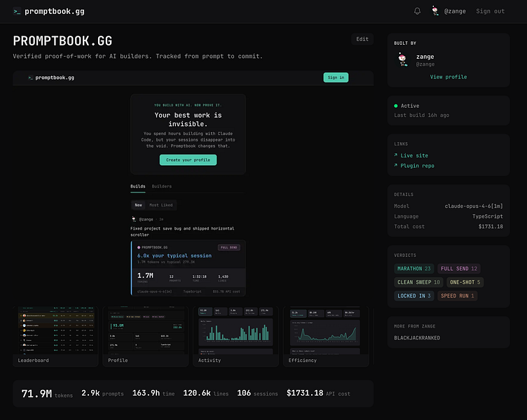
Task: Click the Fixed project save bug post text
Action: click(x=182, y=231)
